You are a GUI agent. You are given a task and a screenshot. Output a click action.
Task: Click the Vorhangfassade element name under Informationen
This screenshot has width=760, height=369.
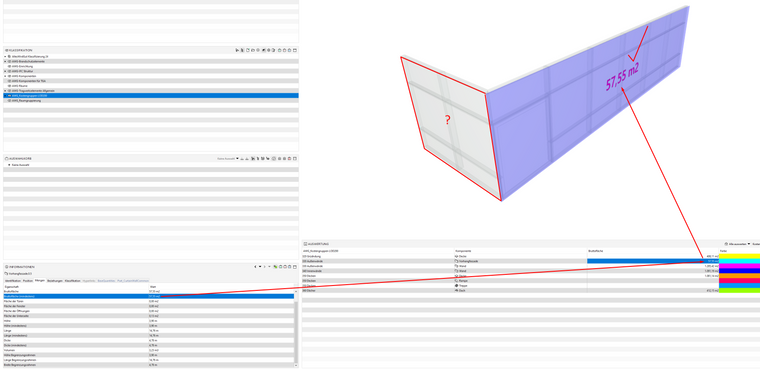[x=20, y=273]
